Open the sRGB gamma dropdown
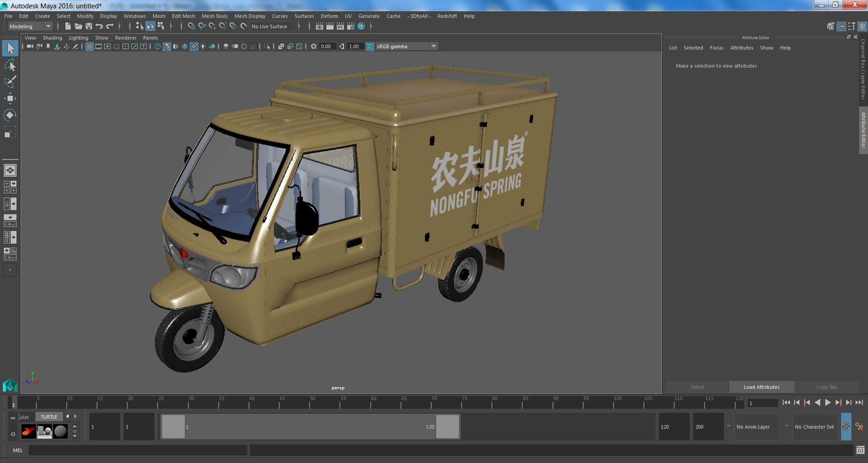Viewport: 868px width, 463px height. click(x=406, y=47)
